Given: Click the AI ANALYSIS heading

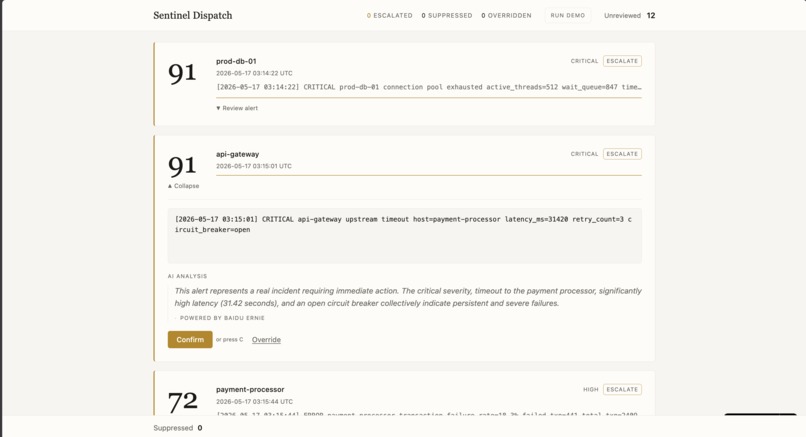Looking at the screenshot, I should coord(187,276).
